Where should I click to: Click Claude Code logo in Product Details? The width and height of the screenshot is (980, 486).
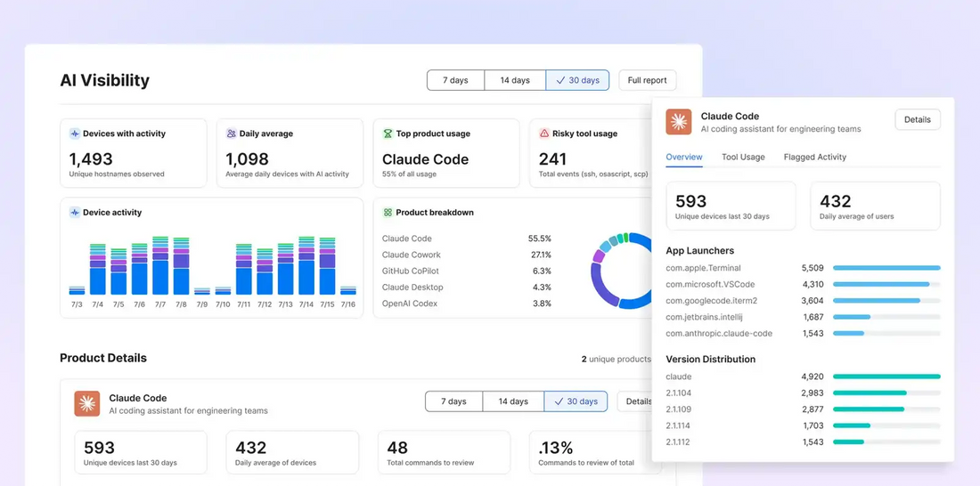coord(87,403)
